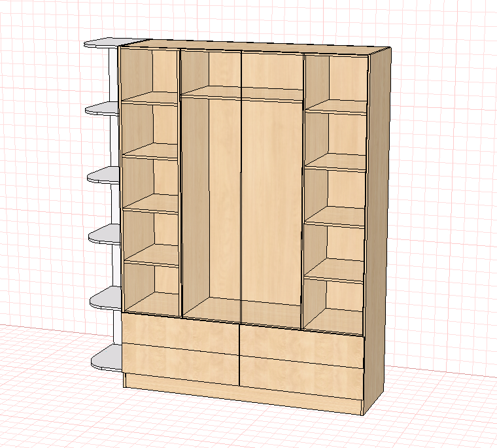This screenshot has height=448, width=497.
Task: Select the lower-right drawer front of the wardrobe
Action: click(x=301, y=377)
